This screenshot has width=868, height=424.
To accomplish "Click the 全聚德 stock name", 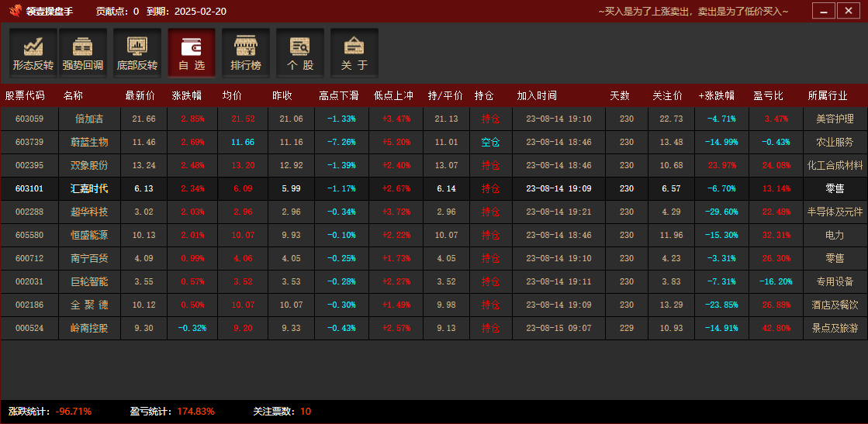I will [x=89, y=305].
